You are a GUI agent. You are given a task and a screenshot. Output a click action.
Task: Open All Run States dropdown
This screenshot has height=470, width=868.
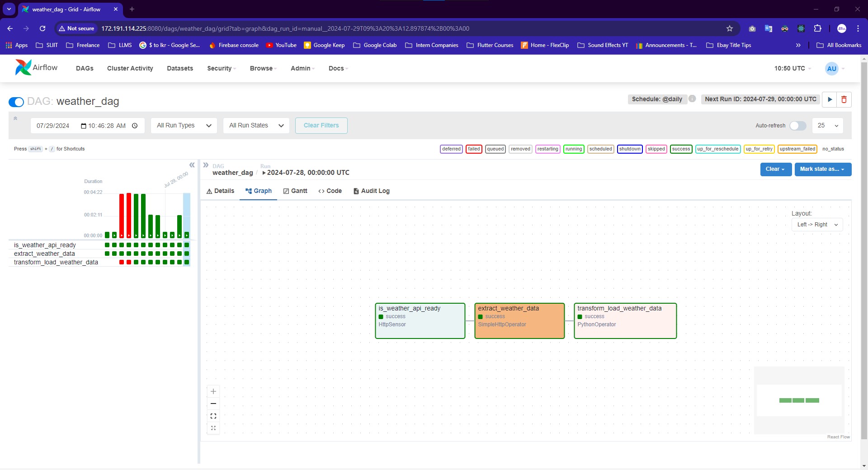pyautogui.click(x=256, y=126)
